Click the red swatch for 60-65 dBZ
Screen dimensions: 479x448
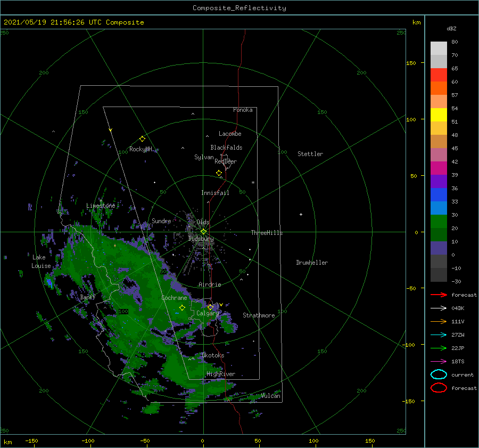pyautogui.click(x=439, y=75)
